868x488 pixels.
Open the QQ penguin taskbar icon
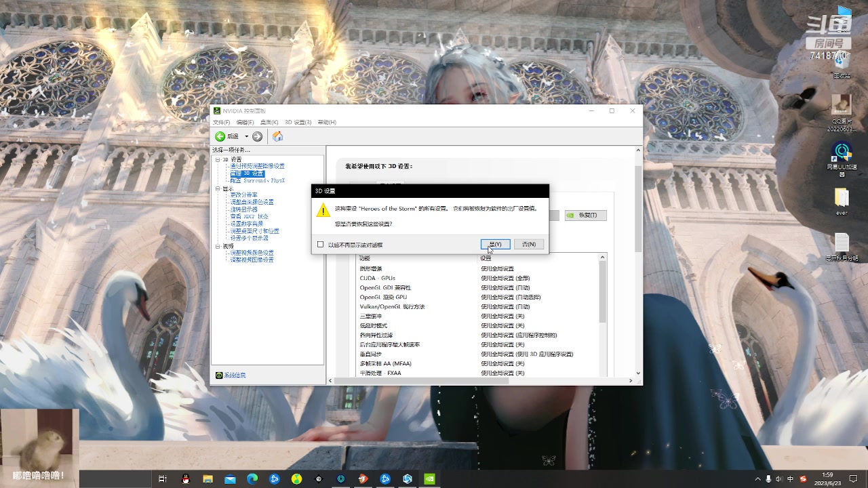(x=186, y=479)
